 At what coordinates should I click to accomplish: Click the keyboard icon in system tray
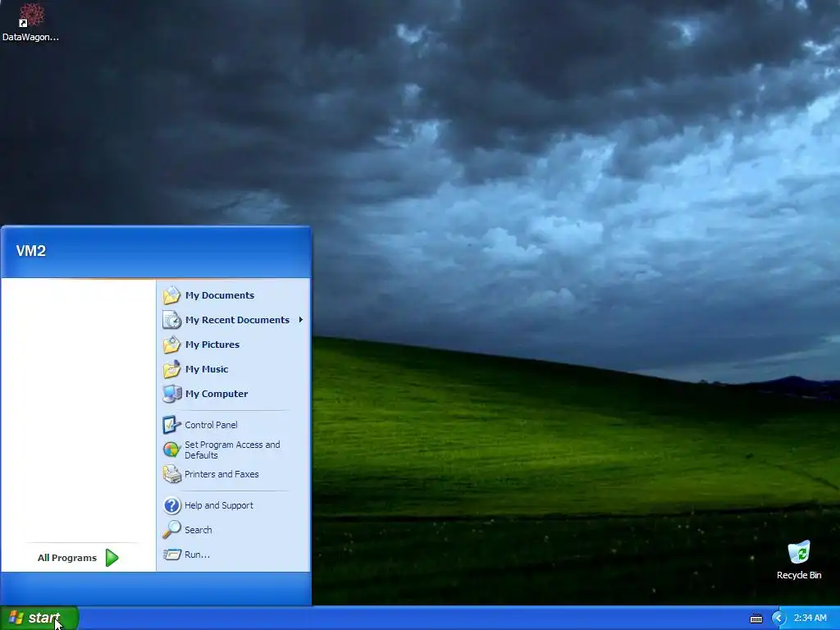[756, 619]
